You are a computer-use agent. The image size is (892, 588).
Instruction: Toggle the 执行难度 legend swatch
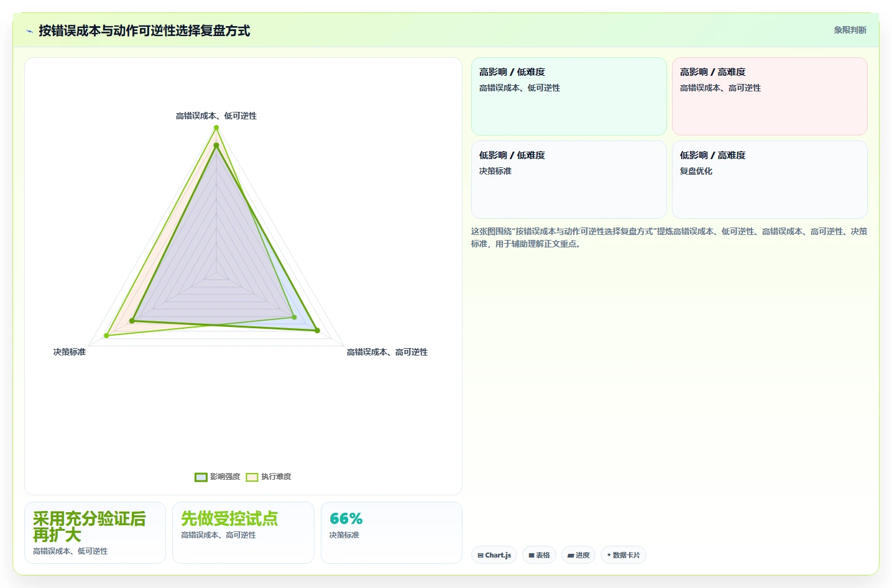[252, 477]
